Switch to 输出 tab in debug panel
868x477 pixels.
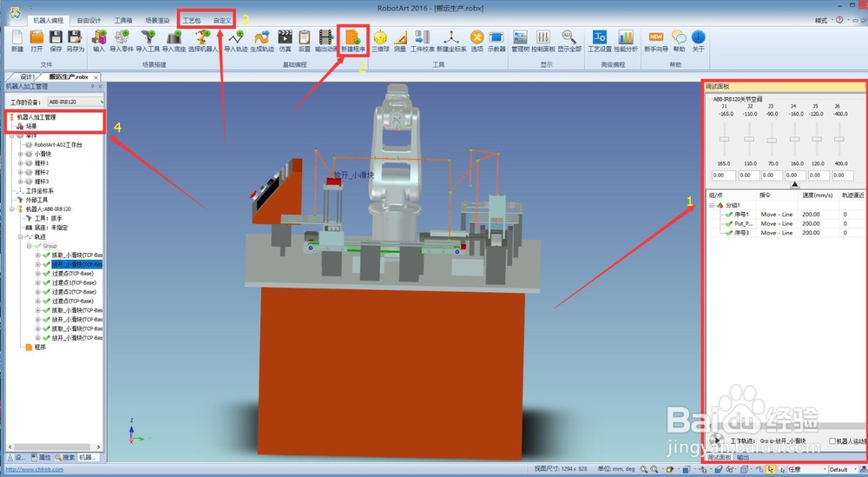743,458
